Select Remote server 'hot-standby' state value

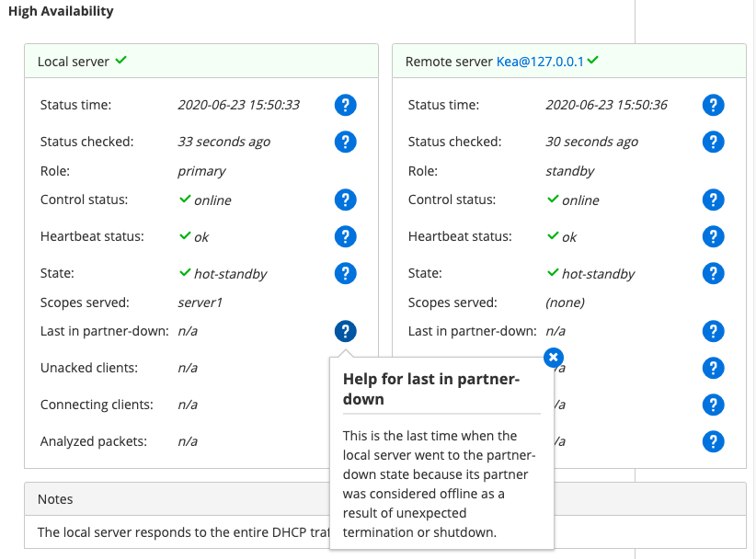(599, 274)
